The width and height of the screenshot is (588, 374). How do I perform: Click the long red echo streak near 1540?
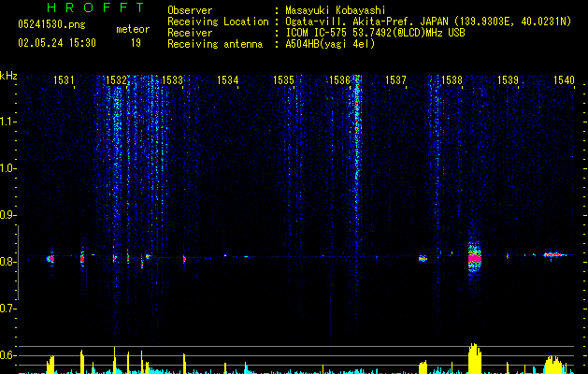[x=555, y=254]
